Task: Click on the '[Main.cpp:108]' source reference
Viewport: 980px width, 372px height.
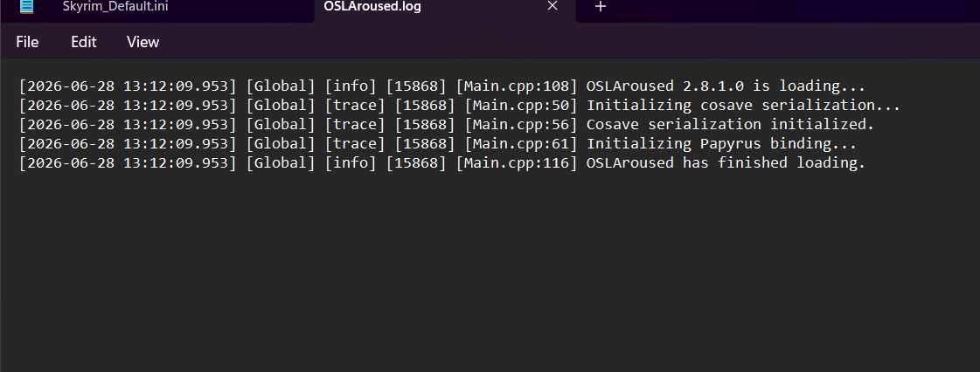Action: tap(517, 86)
